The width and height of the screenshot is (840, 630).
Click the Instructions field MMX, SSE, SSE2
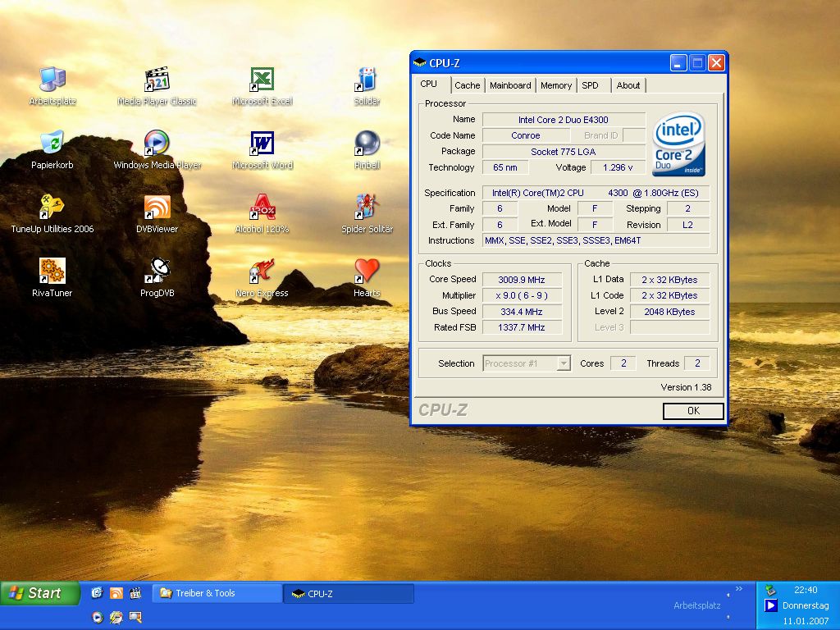point(596,240)
